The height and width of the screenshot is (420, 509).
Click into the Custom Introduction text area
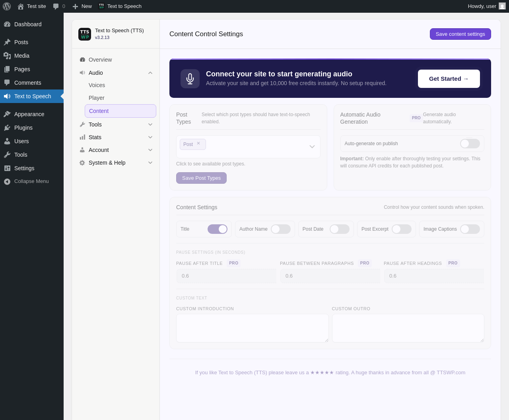pyautogui.click(x=253, y=328)
